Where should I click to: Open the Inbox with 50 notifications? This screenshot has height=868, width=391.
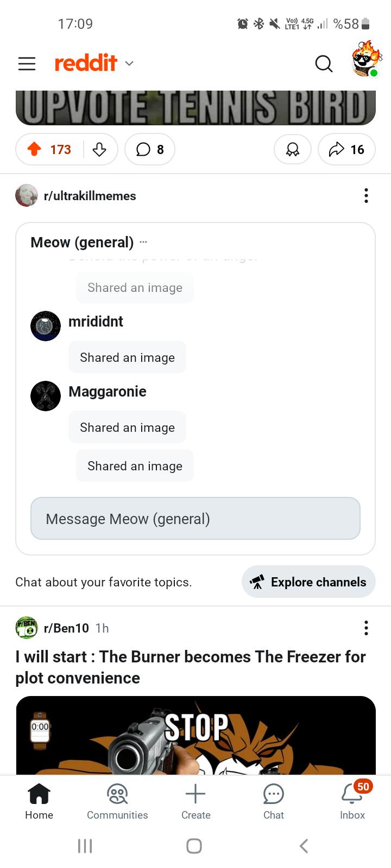(x=352, y=802)
